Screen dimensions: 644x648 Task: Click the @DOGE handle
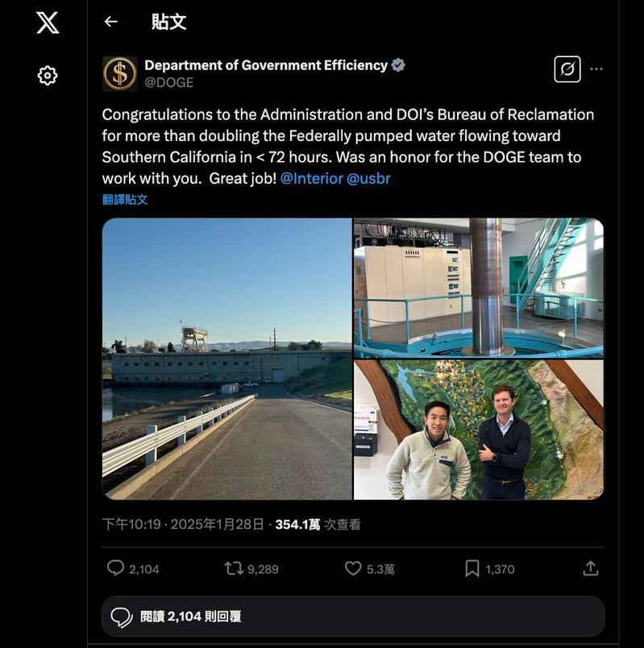click(x=168, y=82)
